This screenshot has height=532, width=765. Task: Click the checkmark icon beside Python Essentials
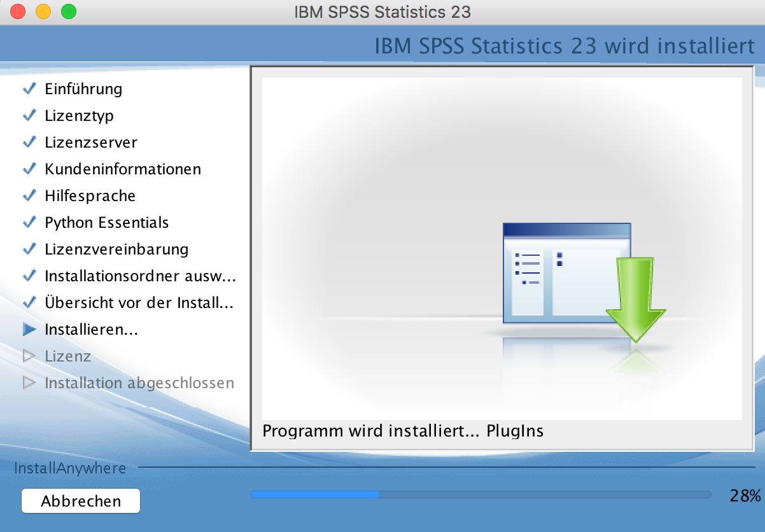(29, 223)
